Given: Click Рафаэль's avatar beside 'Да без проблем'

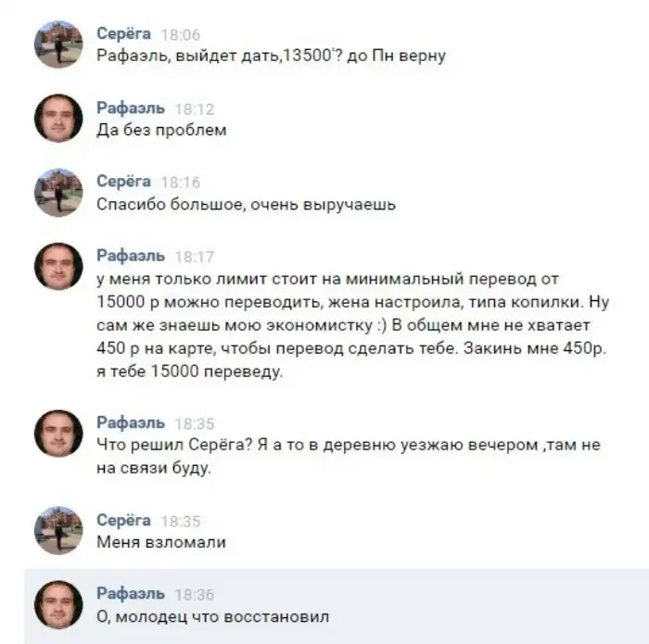Looking at the screenshot, I should tap(58, 119).
